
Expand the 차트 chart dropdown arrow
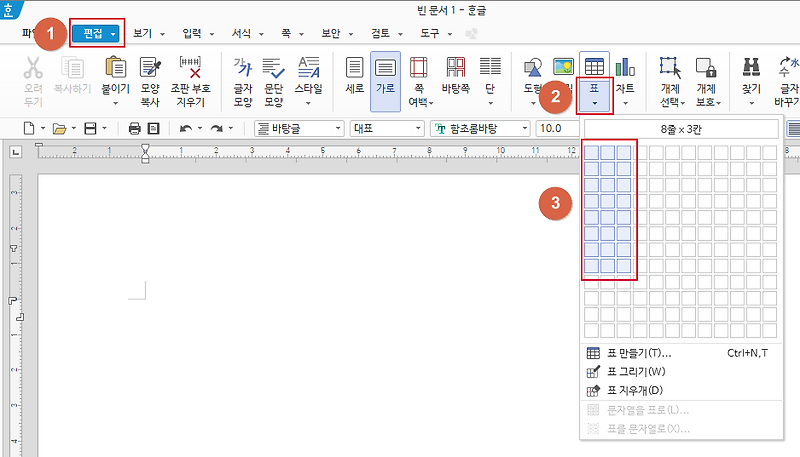(625, 104)
